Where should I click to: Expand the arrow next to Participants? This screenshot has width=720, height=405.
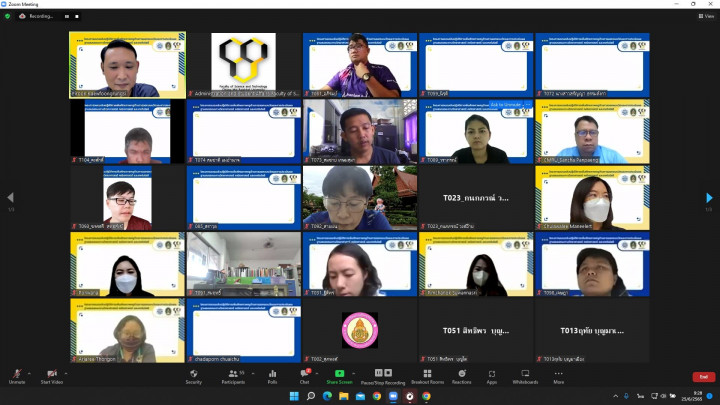point(253,373)
